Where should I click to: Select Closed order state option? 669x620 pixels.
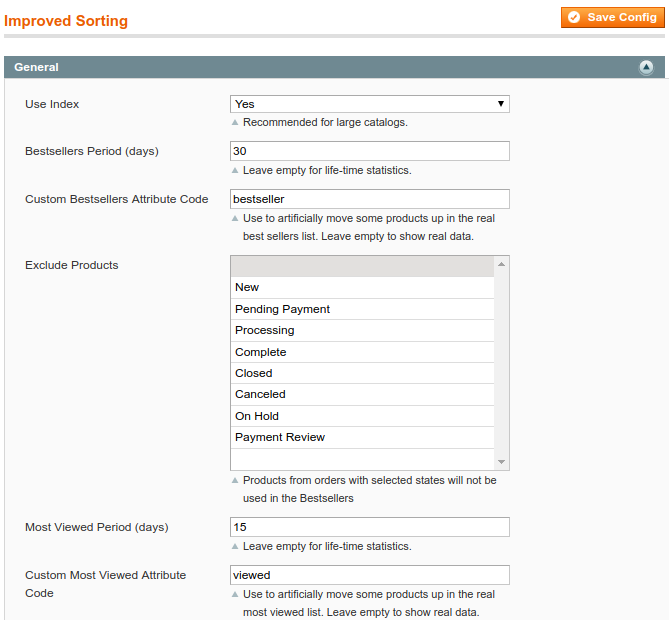tap(362, 373)
